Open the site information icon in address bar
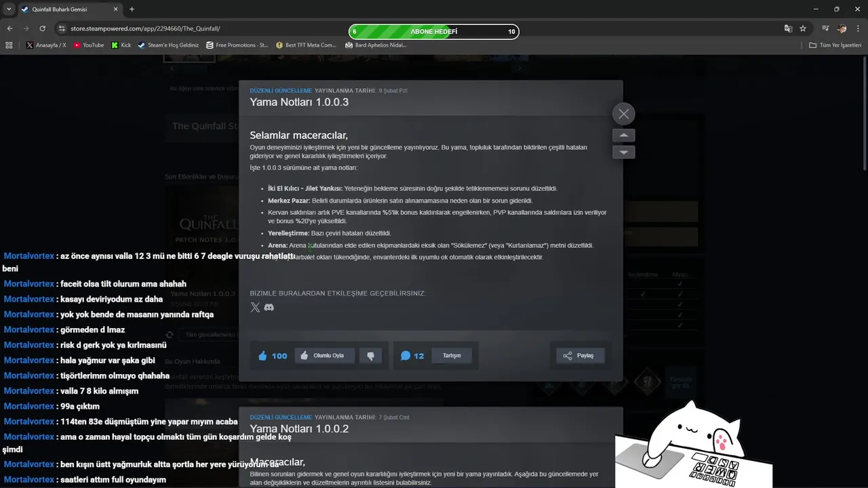 pos(62,28)
